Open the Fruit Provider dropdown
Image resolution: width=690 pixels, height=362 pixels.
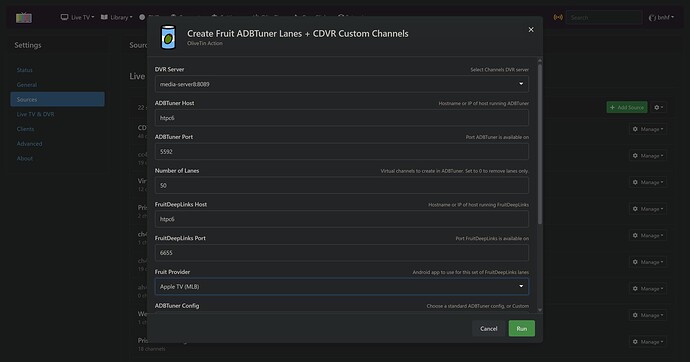tap(341, 286)
